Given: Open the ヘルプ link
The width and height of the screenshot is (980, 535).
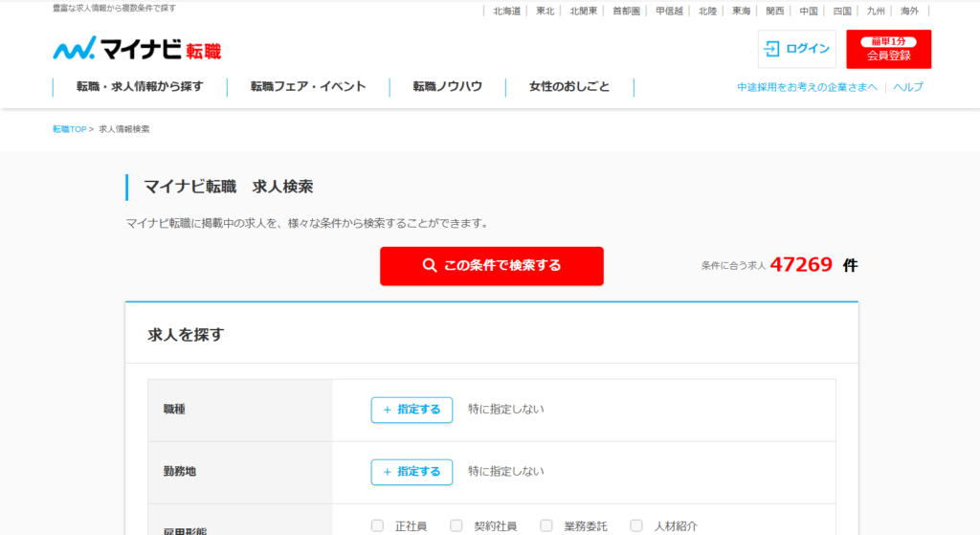Looking at the screenshot, I should pos(907,87).
